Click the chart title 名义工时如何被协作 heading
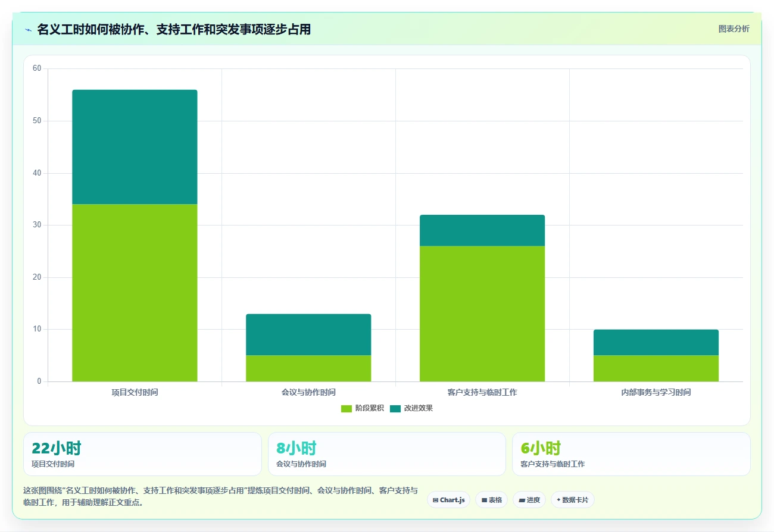Image resolution: width=774 pixels, height=532 pixels. coord(174,29)
